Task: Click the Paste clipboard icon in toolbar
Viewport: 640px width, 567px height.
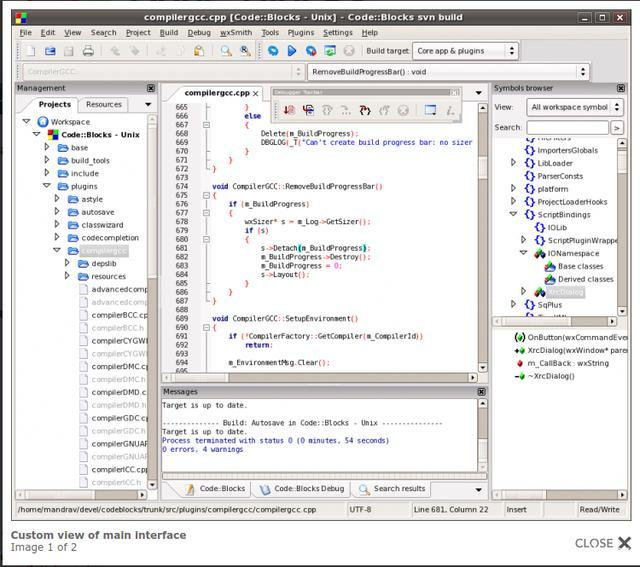Action: click(199, 51)
